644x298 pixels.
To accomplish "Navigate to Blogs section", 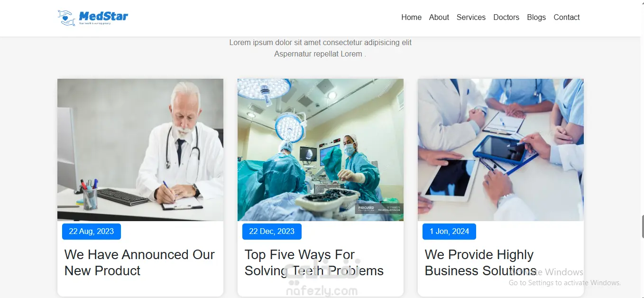I will coord(536,17).
